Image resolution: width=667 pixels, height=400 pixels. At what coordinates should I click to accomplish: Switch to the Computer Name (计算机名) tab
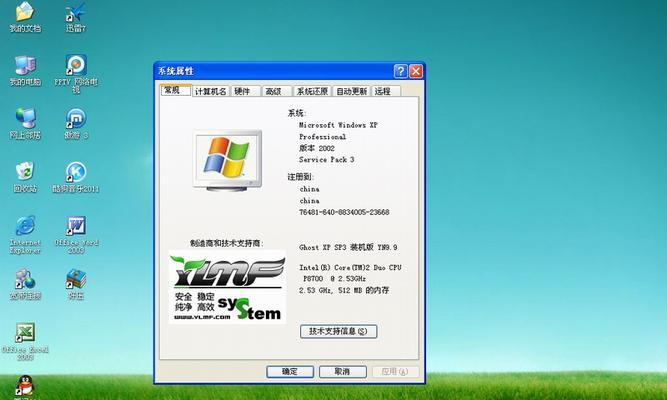[x=211, y=91]
